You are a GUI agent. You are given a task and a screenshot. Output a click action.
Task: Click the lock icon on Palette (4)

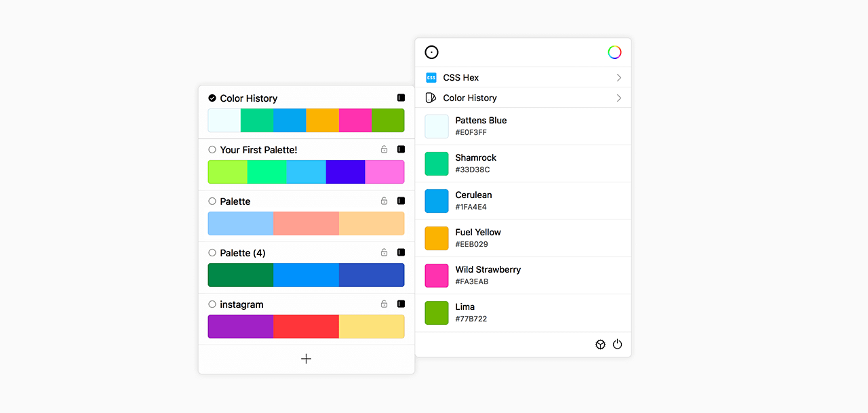(384, 253)
